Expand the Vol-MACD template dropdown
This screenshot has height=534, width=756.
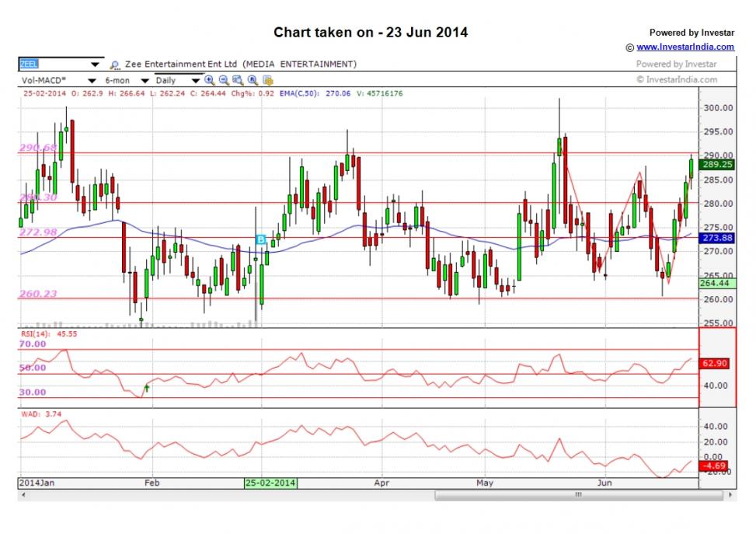point(91,81)
